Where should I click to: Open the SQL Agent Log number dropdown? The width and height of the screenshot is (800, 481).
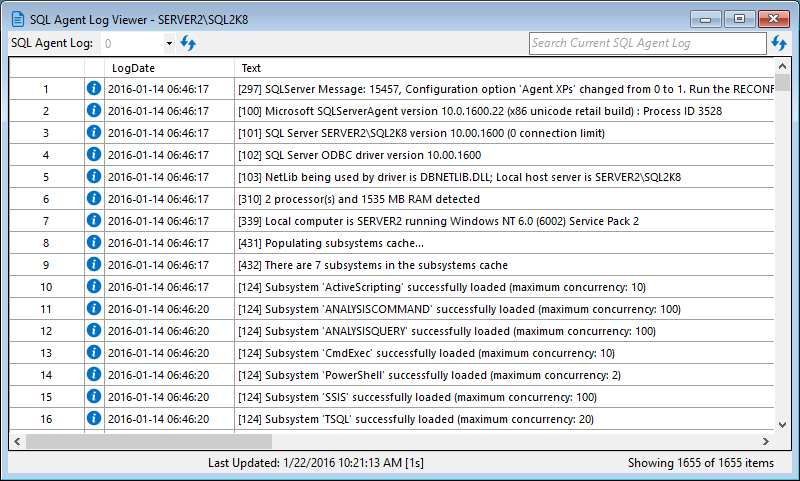[x=169, y=43]
